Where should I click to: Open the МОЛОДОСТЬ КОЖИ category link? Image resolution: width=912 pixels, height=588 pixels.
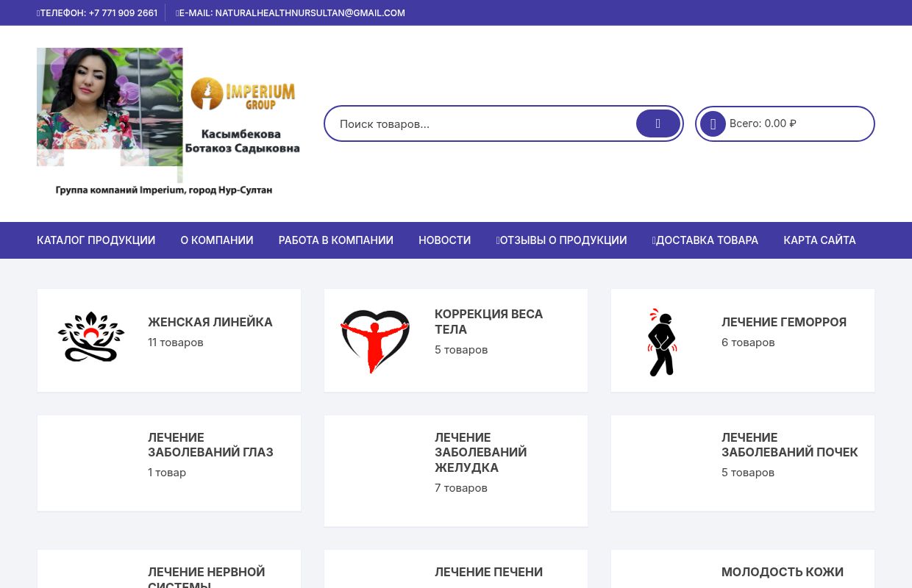[782, 572]
